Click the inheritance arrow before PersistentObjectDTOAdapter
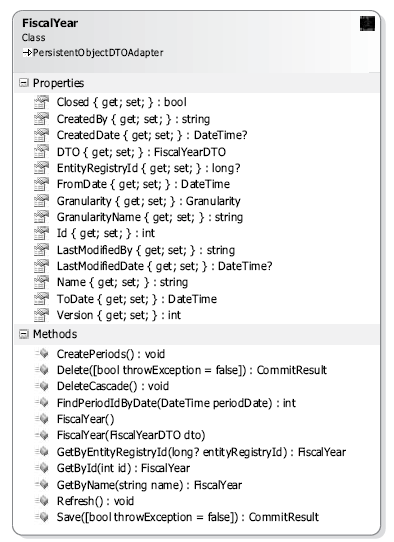 pos(27,53)
